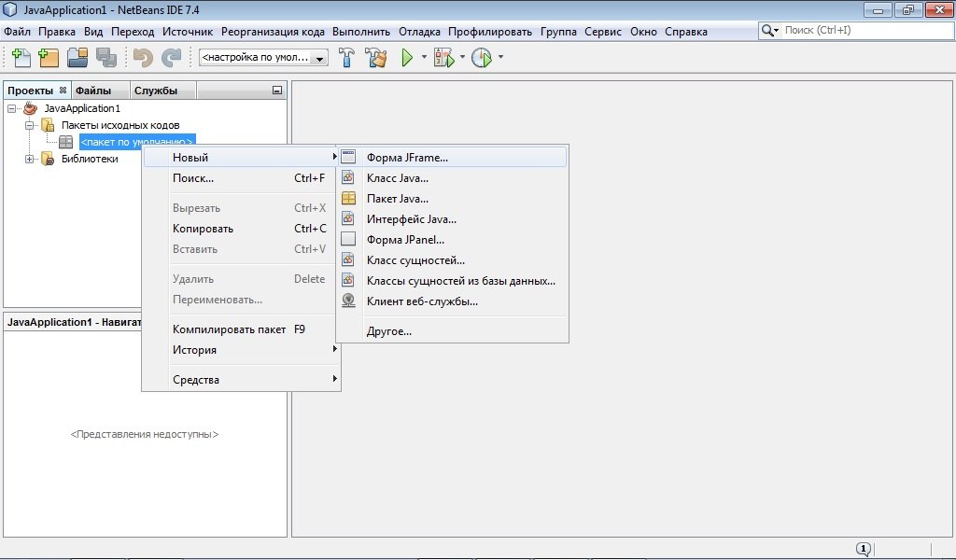Open the Профилировать menu
Screen dimensions: 956x560
490,32
